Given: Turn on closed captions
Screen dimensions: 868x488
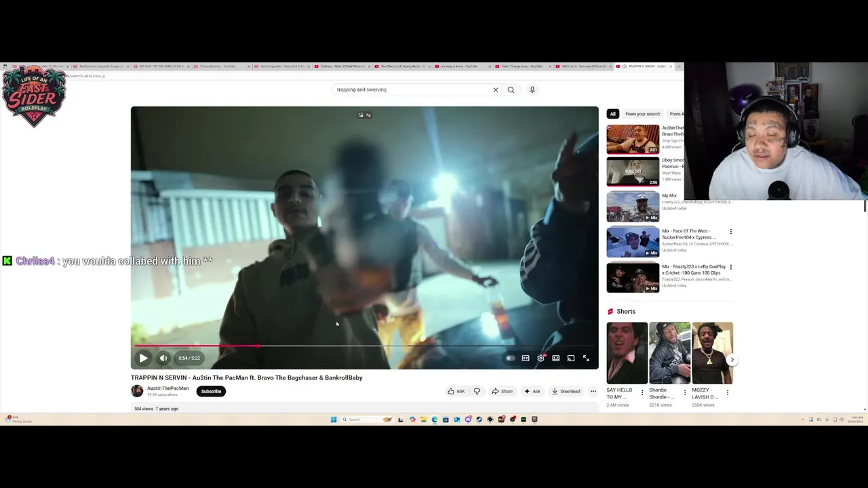Looking at the screenshot, I should pyautogui.click(x=526, y=358).
